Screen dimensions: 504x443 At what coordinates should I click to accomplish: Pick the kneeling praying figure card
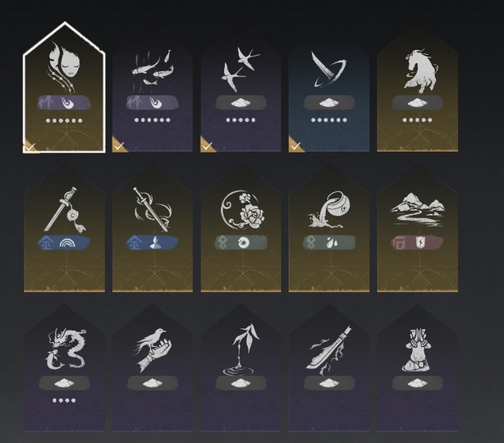tap(418, 368)
